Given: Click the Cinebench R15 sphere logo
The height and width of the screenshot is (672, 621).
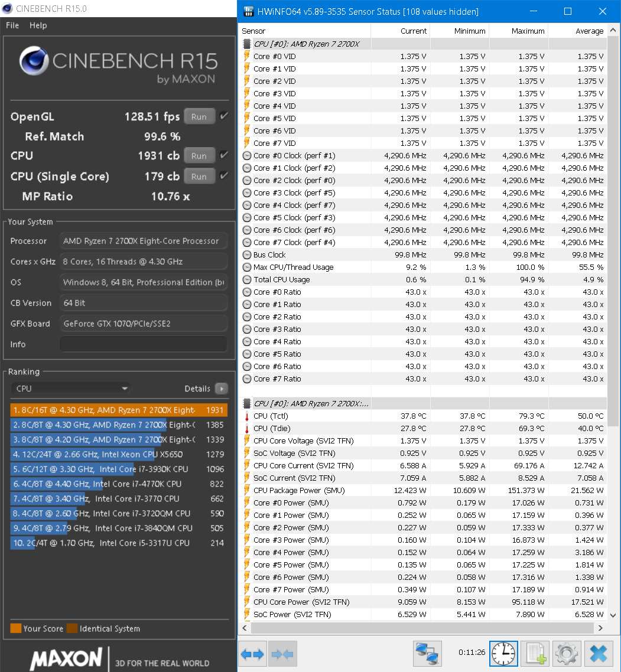Looking at the screenshot, I should click(34, 61).
